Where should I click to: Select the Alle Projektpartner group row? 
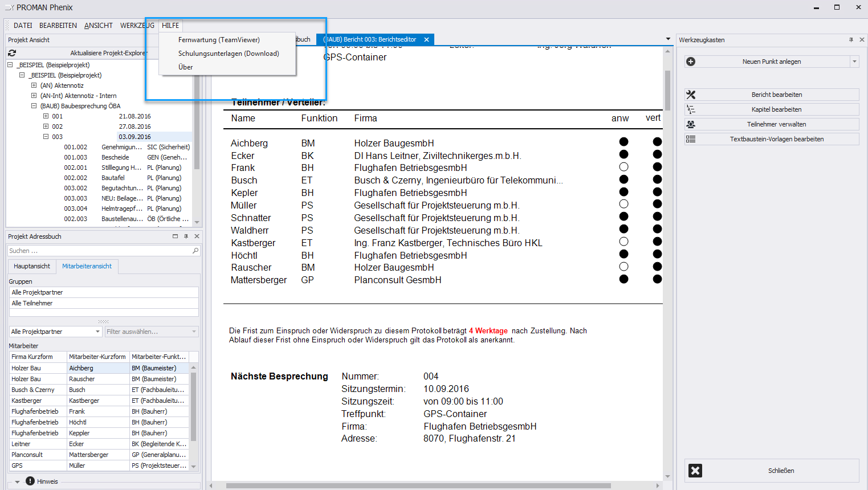click(x=104, y=292)
